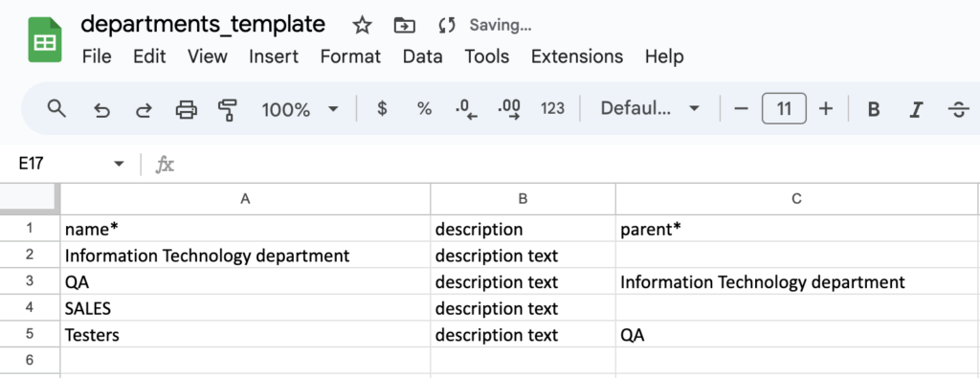The height and width of the screenshot is (378, 980).
Task: Decrease decimal places
Action: [x=466, y=109]
